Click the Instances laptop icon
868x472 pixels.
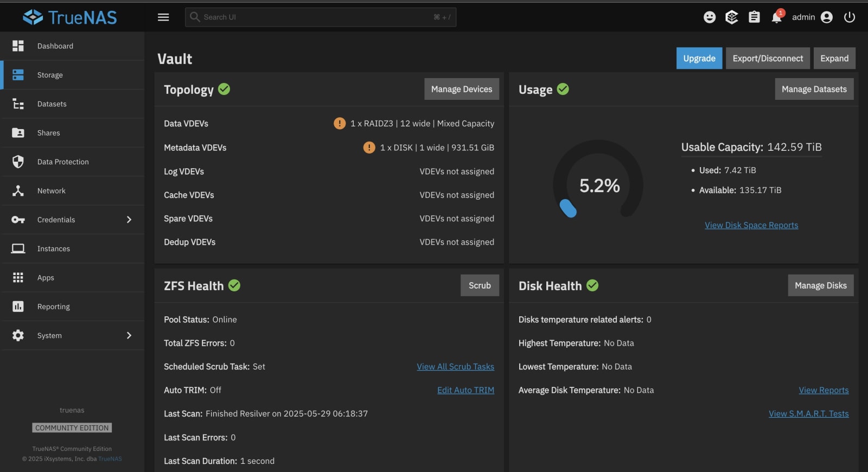click(x=18, y=248)
